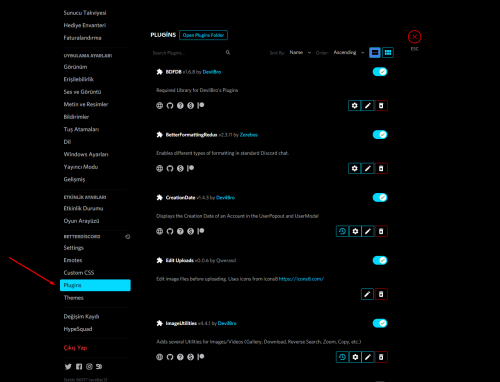Open BDFDB donate dollar icon
The width and height of the screenshot is (500, 382).
190,106
